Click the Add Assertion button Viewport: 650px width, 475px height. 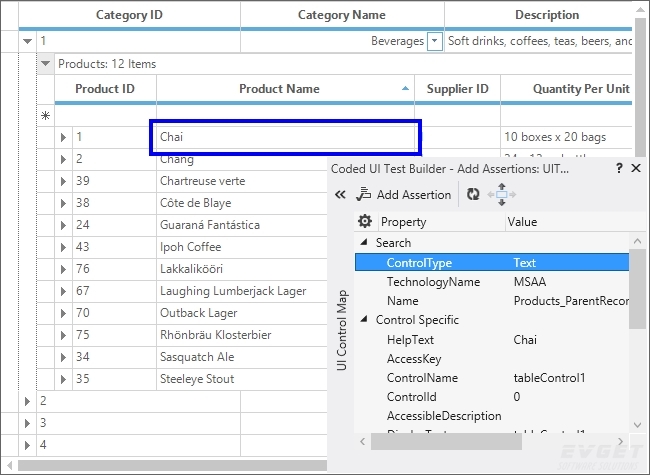click(403, 195)
